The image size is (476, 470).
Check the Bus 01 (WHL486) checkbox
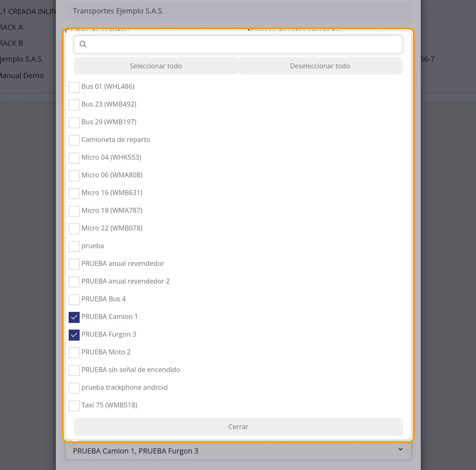tap(74, 87)
